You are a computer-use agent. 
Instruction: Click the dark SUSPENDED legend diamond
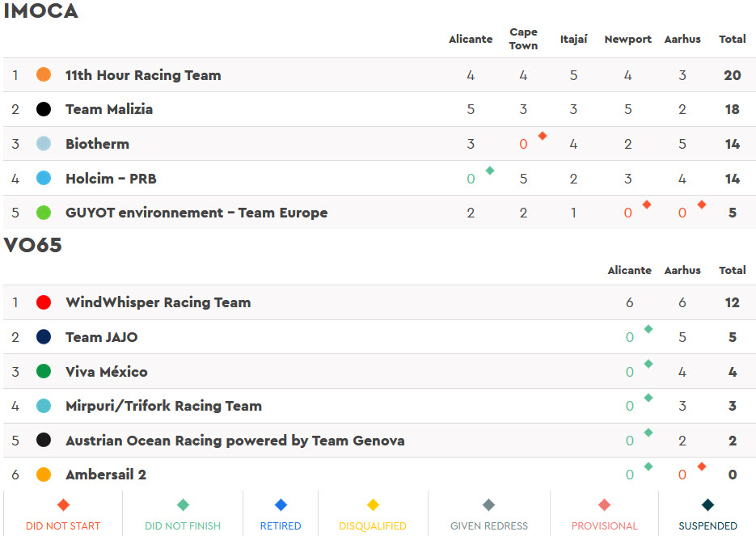click(x=707, y=504)
